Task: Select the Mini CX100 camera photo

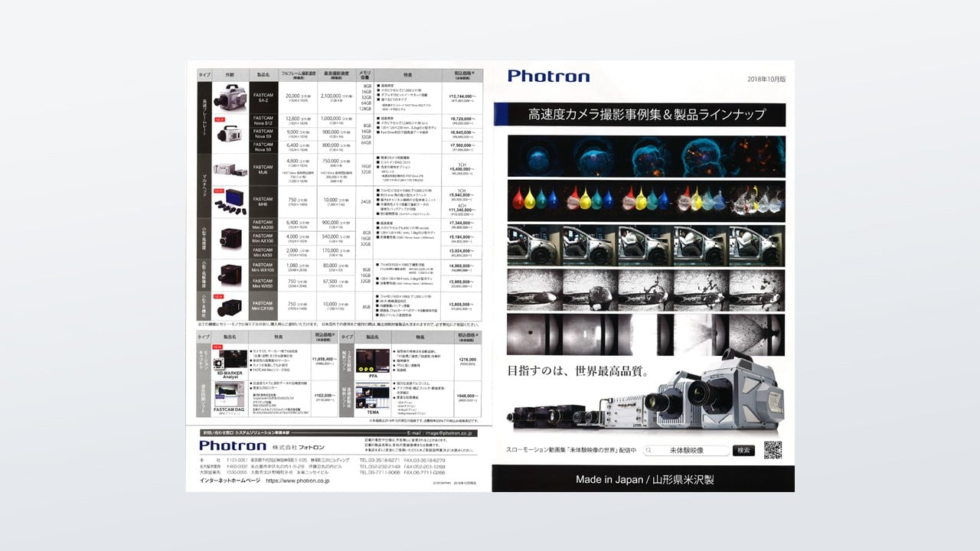Action: (x=230, y=308)
